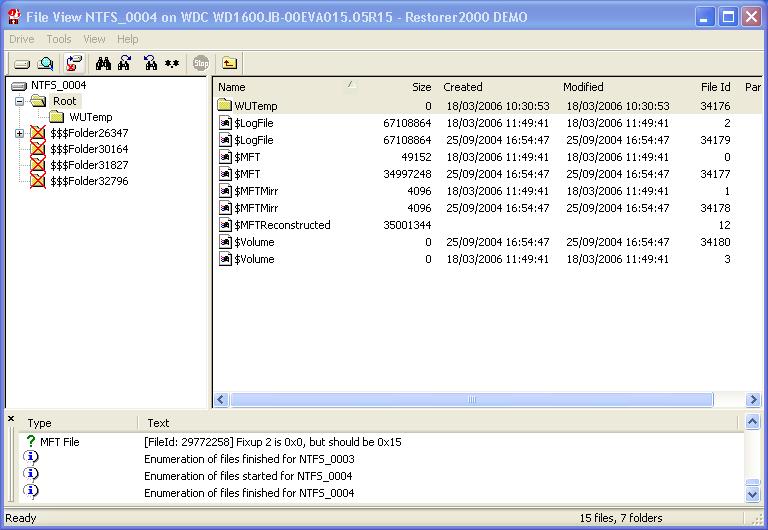Image resolution: width=768 pixels, height=530 pixels.
Task: Select $MFT name sized 34997248
Action: click(247, 174)
